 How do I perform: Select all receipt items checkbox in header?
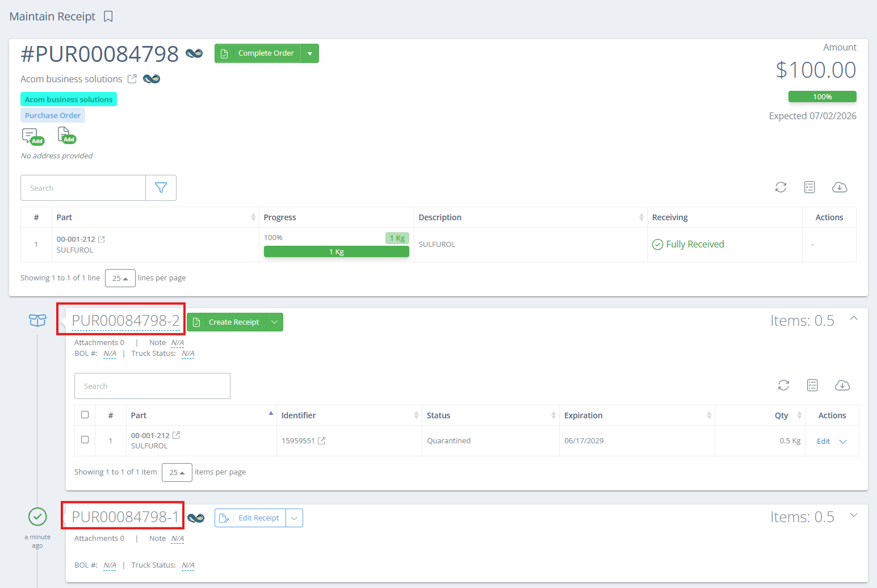point(85,415)
